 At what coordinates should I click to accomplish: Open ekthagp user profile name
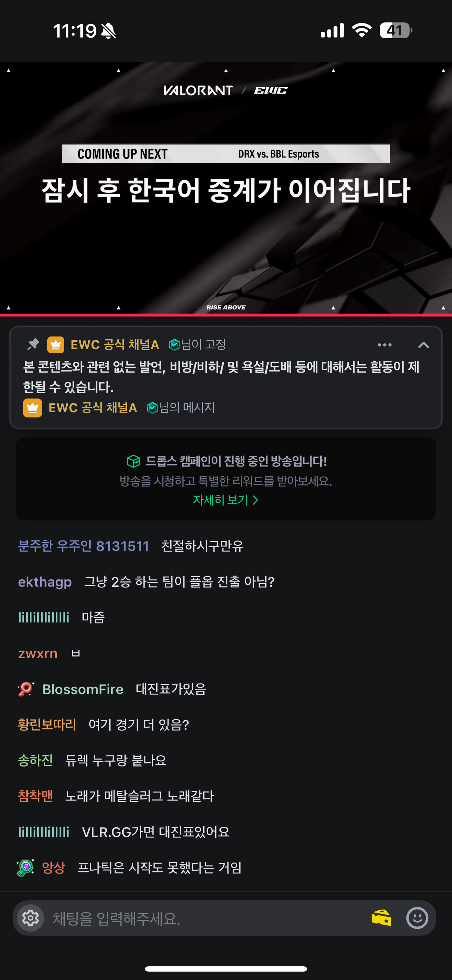[x=45, y=582]
